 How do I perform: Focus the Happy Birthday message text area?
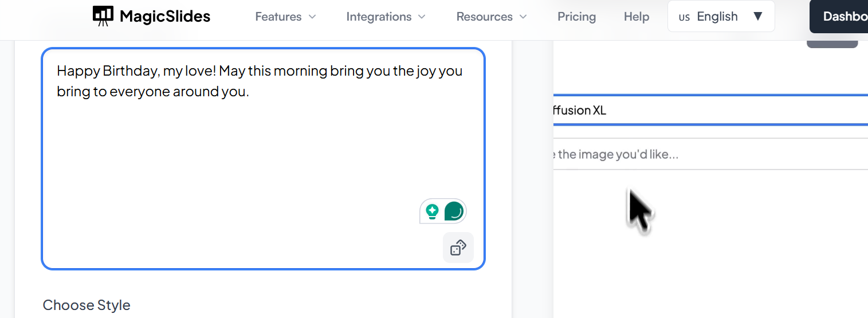262,149
